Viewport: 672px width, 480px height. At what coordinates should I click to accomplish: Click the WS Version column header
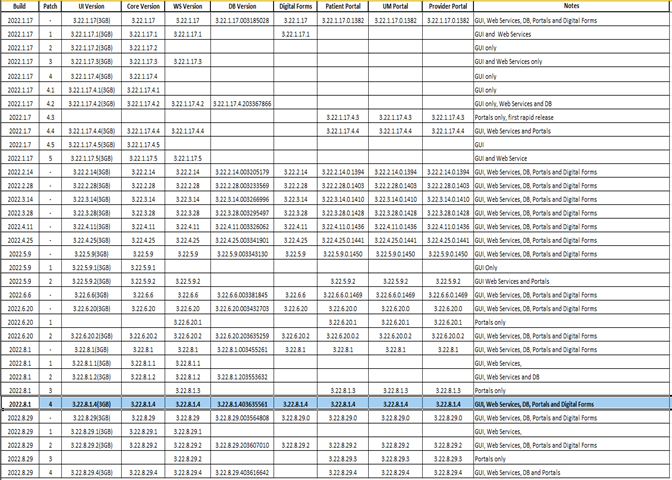[x=187, y=6]
